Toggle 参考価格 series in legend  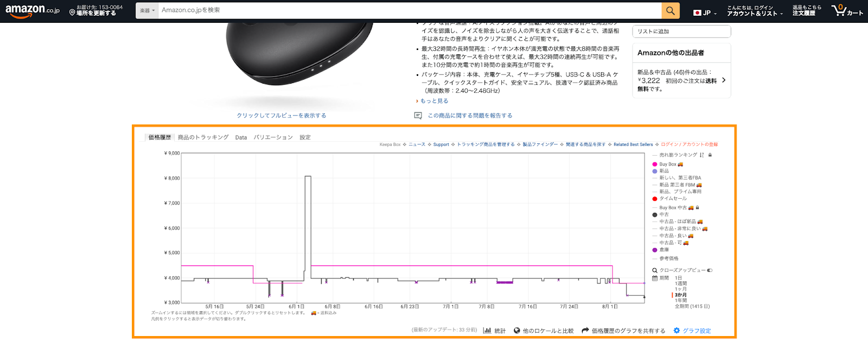(666, 258)
